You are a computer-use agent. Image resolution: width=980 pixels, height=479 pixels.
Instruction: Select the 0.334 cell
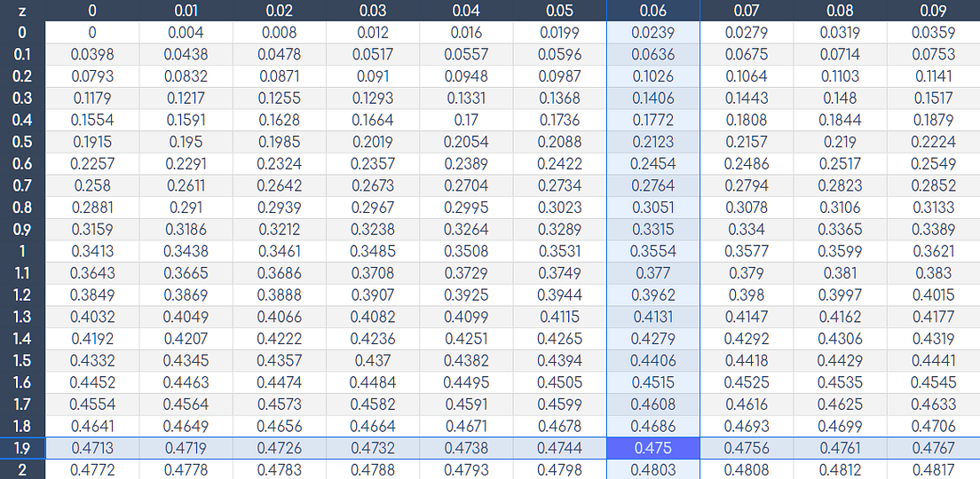747,229
